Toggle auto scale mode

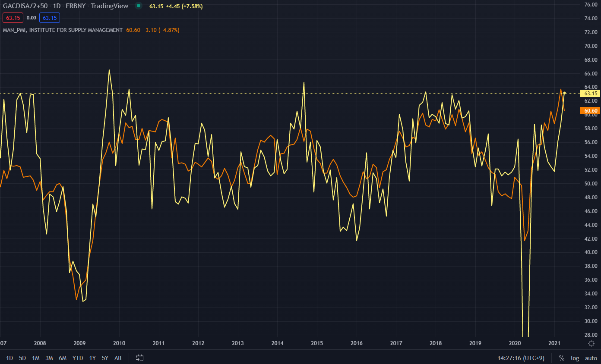(x=591, y=358)
